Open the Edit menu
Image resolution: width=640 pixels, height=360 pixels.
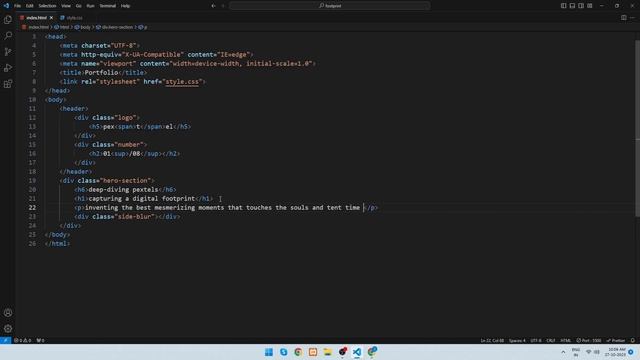[x=29, y=6]
